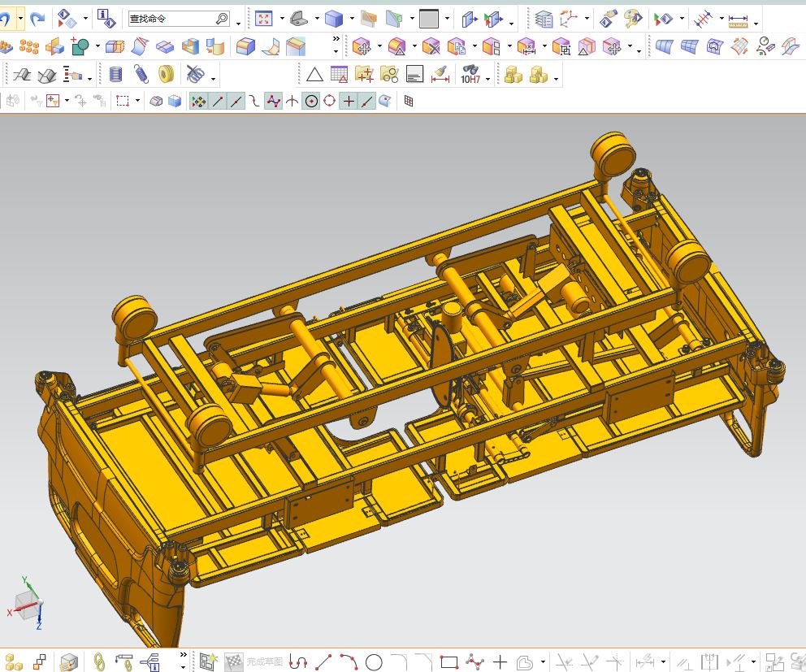Click the yellow disc spring icon
806x672 pixels.
[x=166, y=75]
